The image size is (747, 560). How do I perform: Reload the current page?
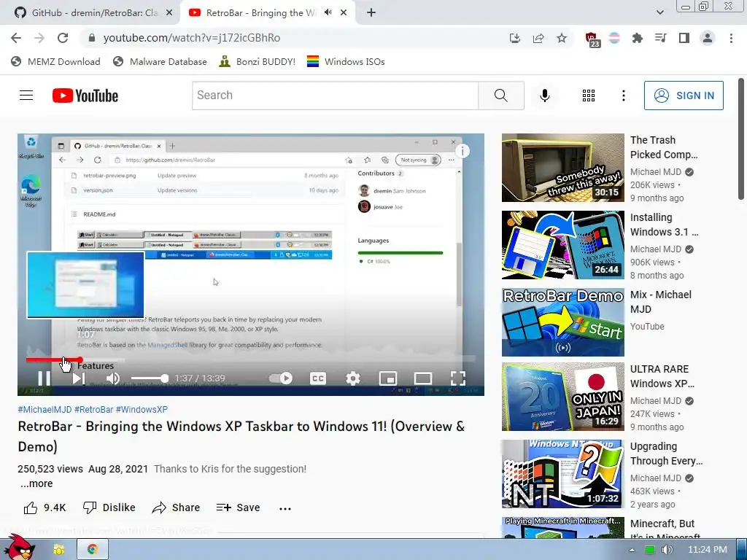point(63,38)
